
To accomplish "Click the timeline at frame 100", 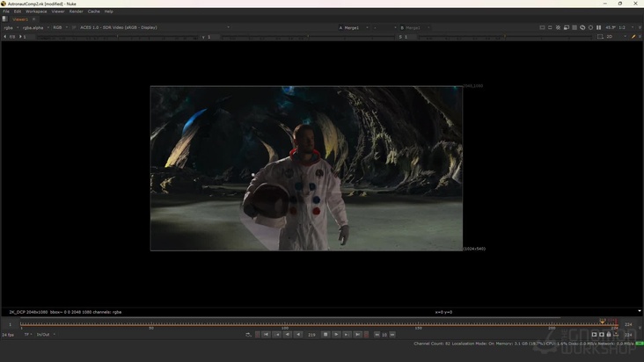I will tap(285, 325).
